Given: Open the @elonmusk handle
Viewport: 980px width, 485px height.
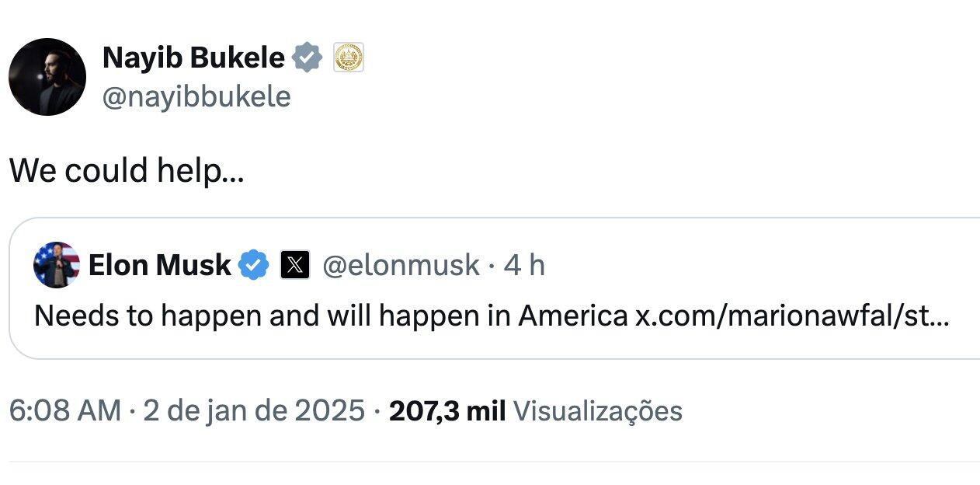Looking at the screenshot, I should [x=401, y=265].
